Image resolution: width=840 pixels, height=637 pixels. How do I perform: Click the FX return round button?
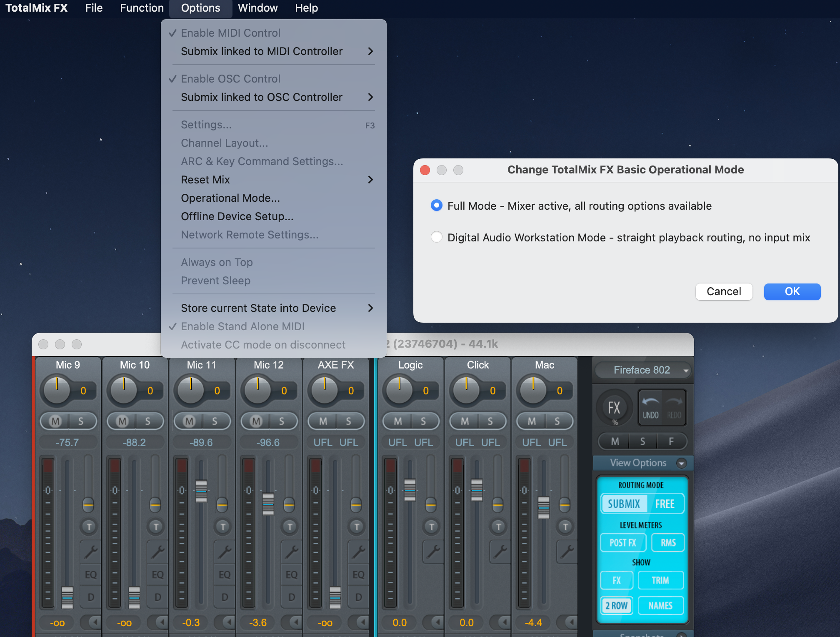tap(614, 408)
